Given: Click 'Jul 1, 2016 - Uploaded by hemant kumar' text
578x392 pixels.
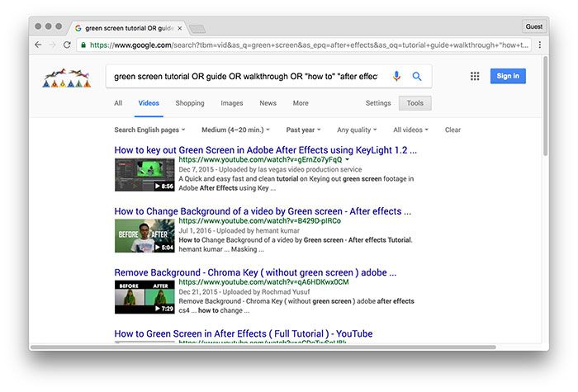Looking at the screenshot, I should click(x=239, y=230).
